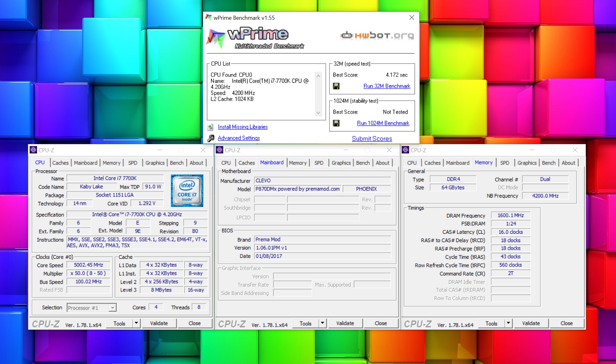The height and width of the screenshot is (364, 616).
Task: Click Run 32M Benchmark link
Action: [387, 86]
